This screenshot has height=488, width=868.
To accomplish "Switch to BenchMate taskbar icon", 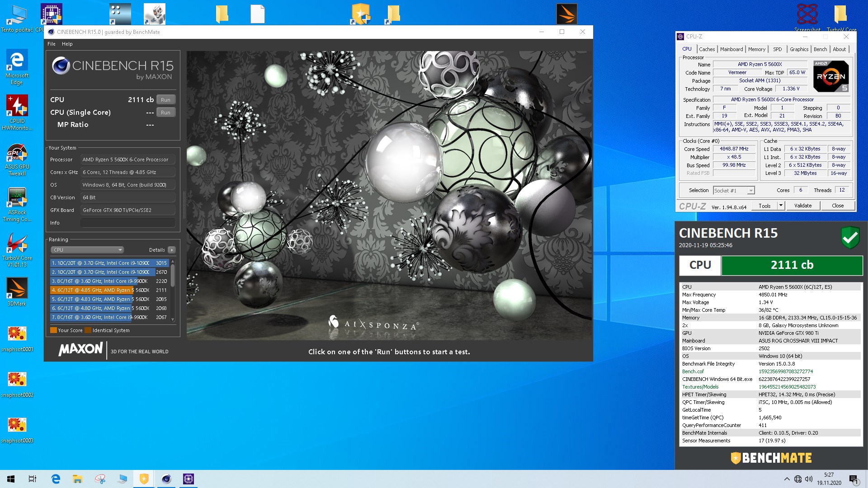I will tap(144, 479).
